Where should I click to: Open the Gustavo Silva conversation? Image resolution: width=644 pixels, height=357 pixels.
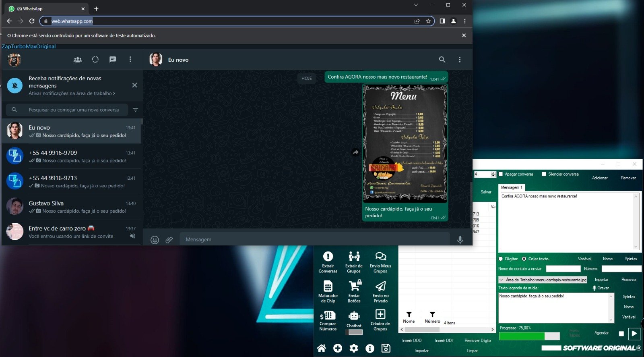tap(72, 207)
